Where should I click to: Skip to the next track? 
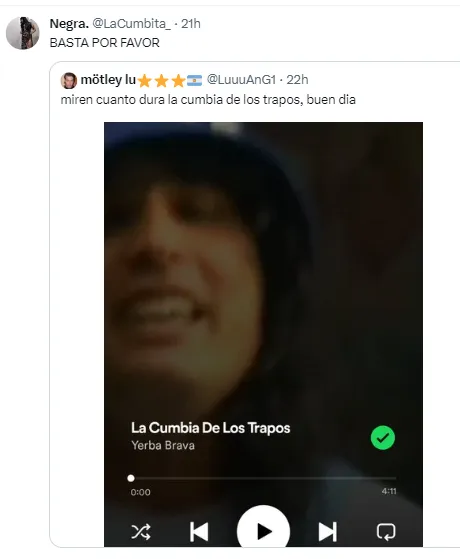(x=327, y=532)
